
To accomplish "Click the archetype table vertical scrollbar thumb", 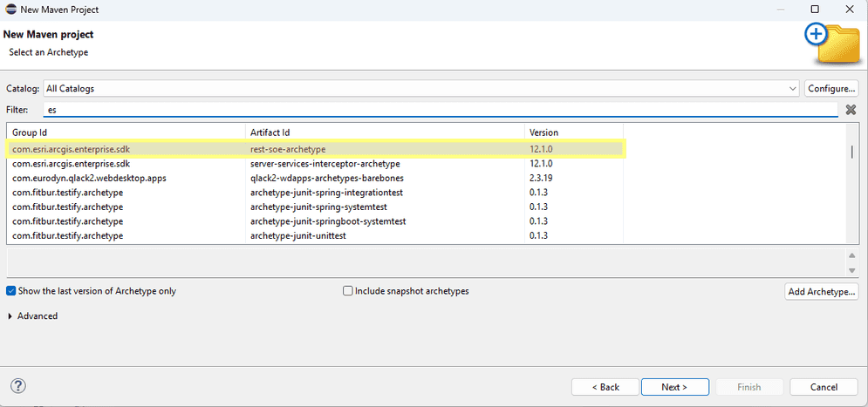I will point(852,152).
